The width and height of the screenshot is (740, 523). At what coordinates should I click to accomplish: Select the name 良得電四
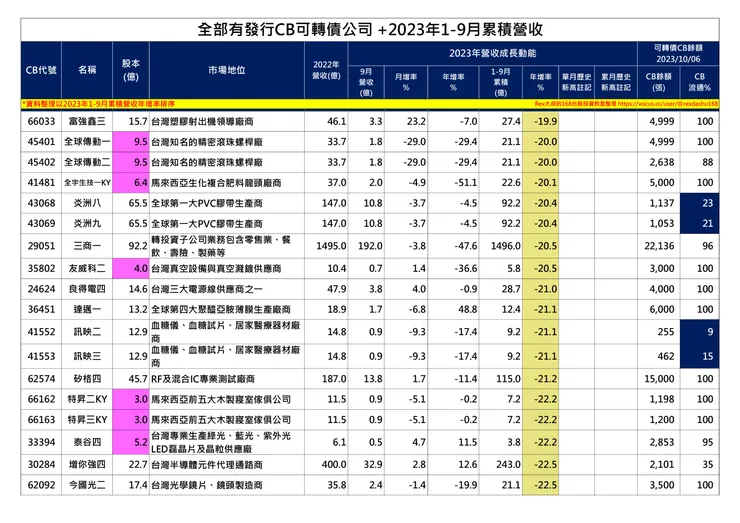(x=87, y=289)
